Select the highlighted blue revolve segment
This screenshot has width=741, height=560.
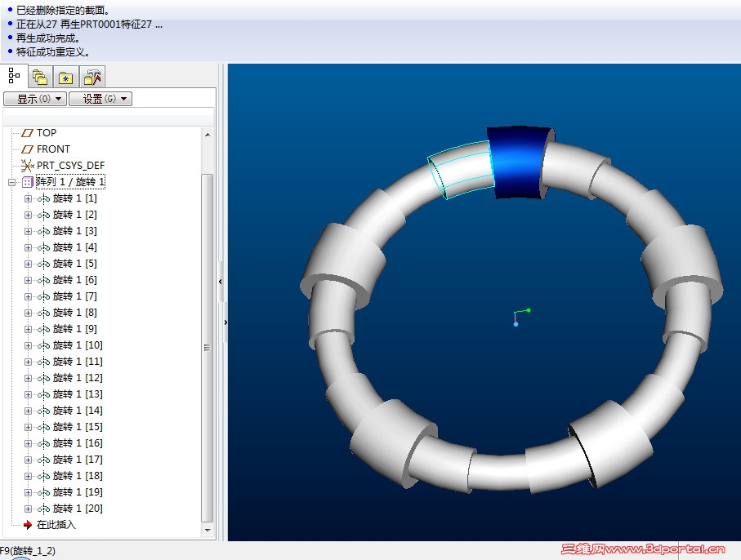click(519, 162)
